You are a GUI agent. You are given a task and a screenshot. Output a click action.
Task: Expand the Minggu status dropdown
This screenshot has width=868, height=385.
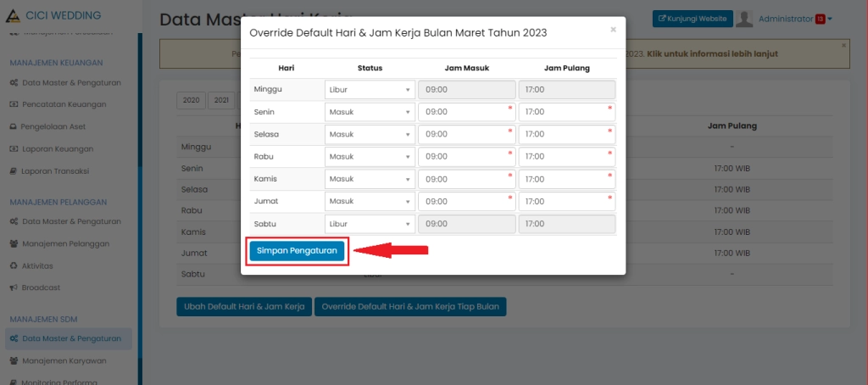(370, 90)
